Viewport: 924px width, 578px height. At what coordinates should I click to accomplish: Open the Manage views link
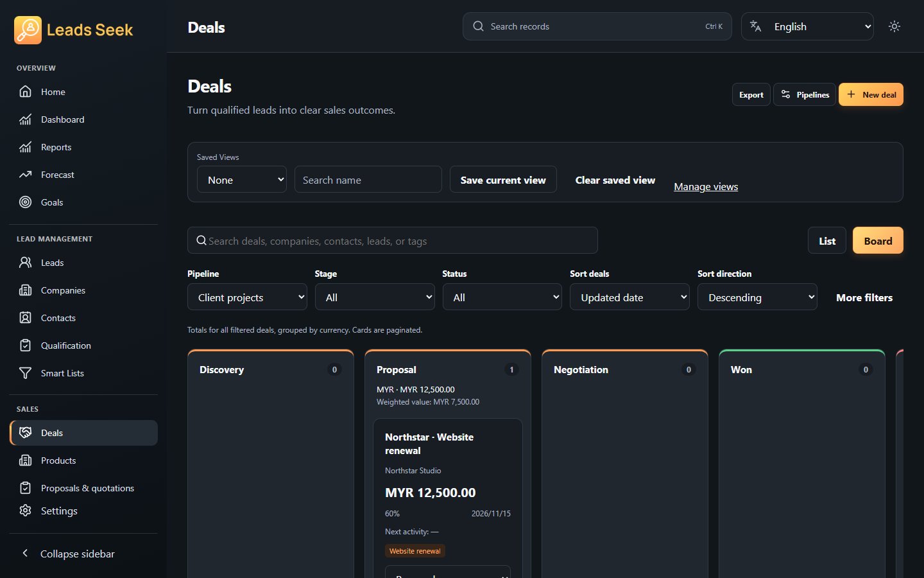(706, 186)
